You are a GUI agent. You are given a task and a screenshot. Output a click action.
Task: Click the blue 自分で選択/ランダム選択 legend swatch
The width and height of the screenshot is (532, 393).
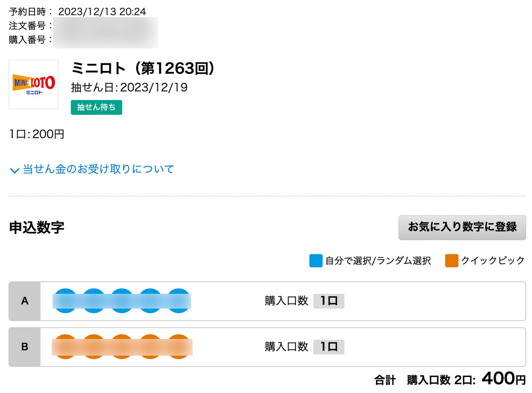point(316,261)
